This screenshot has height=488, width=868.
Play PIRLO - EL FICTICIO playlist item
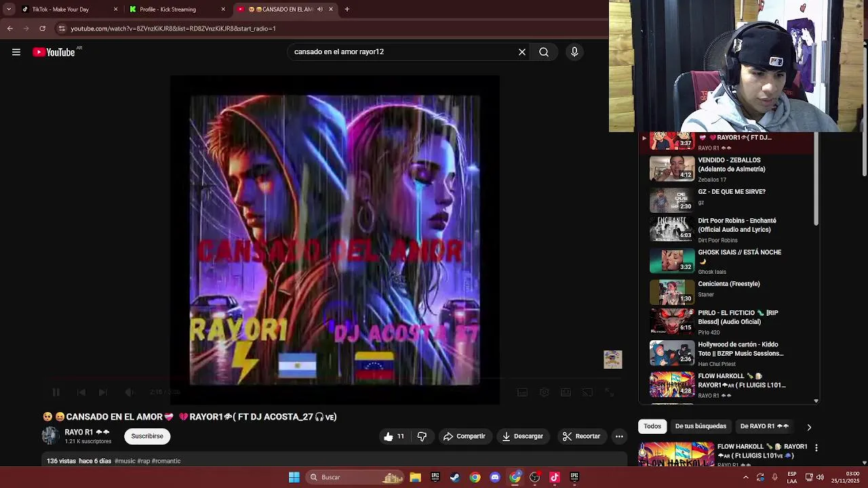726,323
